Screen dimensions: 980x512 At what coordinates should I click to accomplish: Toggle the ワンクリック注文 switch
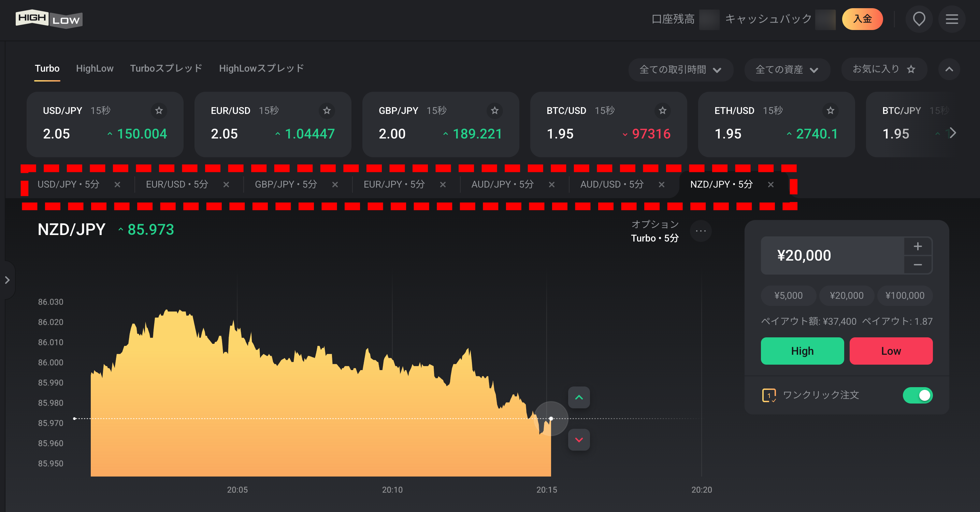click(918, 395)
